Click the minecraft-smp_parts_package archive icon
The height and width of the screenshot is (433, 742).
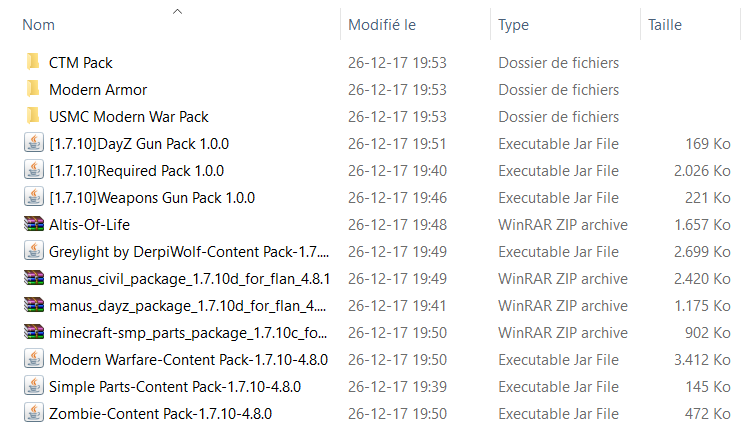click(x=34, y=332)
